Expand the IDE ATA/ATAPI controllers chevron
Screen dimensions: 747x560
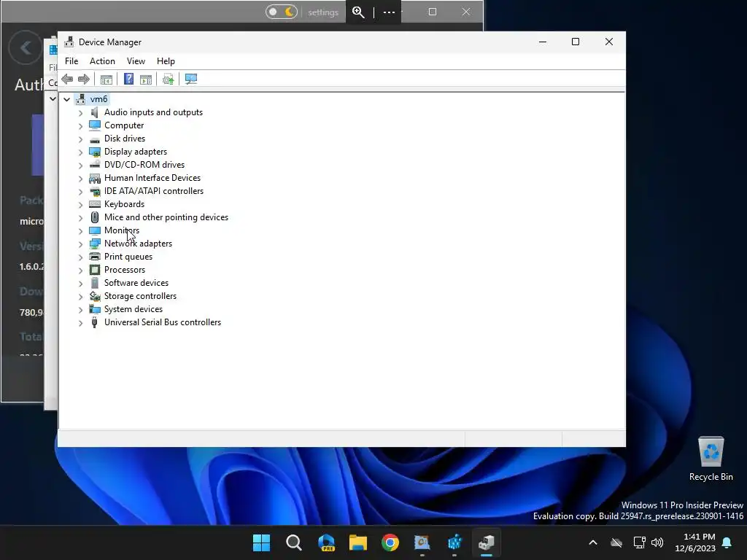point(80,192)
